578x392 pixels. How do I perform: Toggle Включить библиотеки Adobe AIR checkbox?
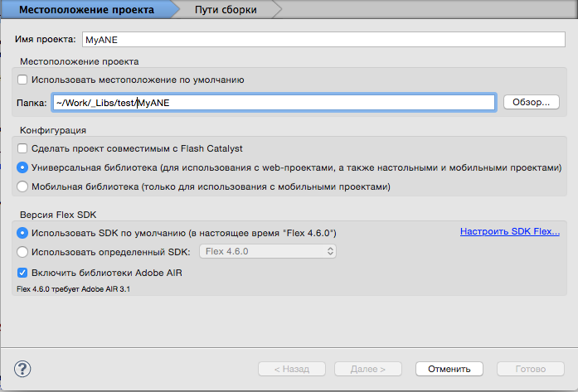[22, 272]
